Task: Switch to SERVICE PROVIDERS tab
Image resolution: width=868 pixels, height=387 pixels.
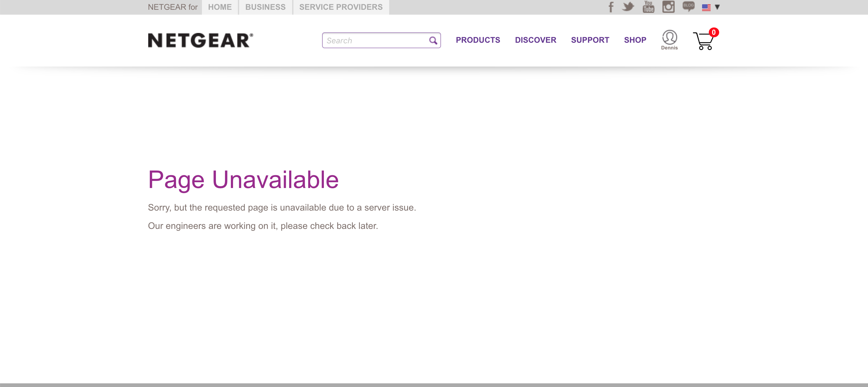Action: pos(341,7)
